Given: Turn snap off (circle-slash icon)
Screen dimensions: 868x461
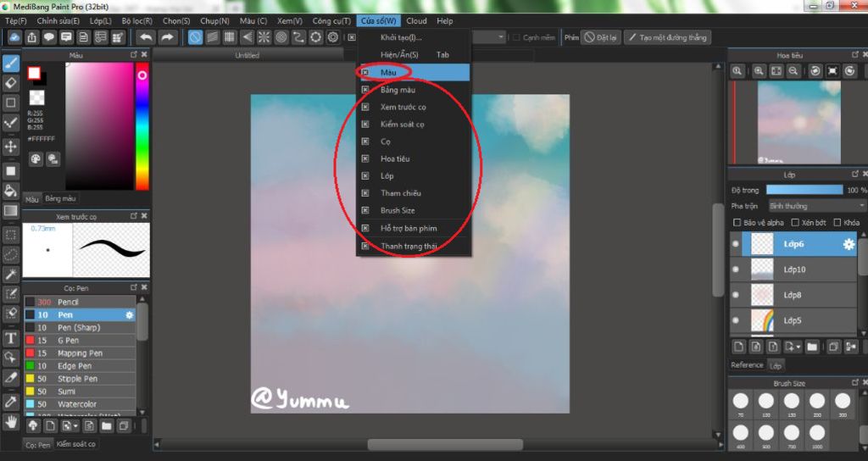Looking at the screenshot, I should pos(195,37).
